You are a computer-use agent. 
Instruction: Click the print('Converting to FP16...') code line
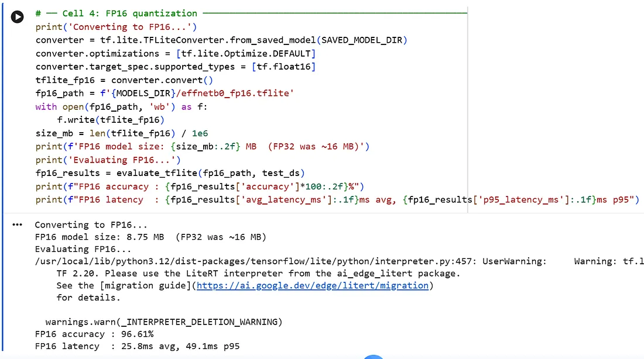(117, 27)
